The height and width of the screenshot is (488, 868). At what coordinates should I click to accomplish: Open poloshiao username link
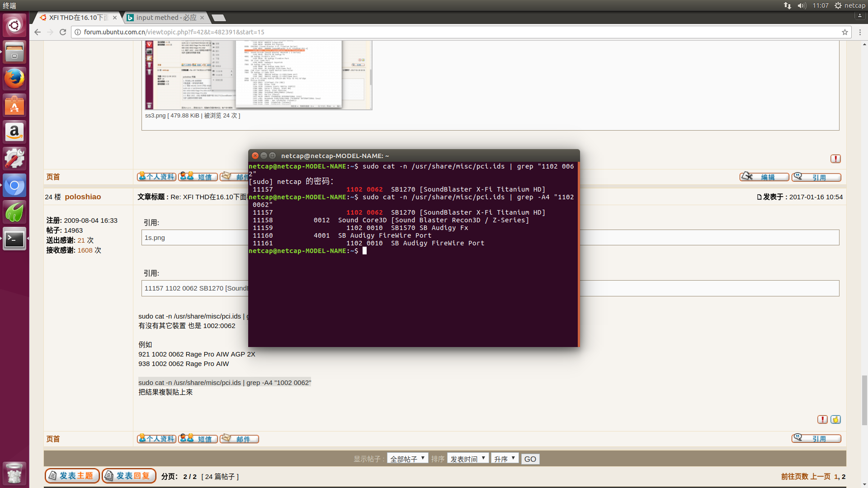click(x=83, y=197)
